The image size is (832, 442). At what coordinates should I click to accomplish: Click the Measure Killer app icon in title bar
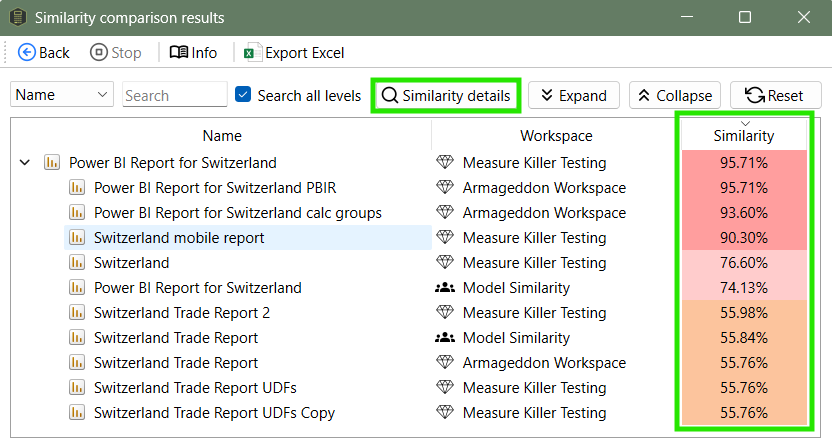18,17
